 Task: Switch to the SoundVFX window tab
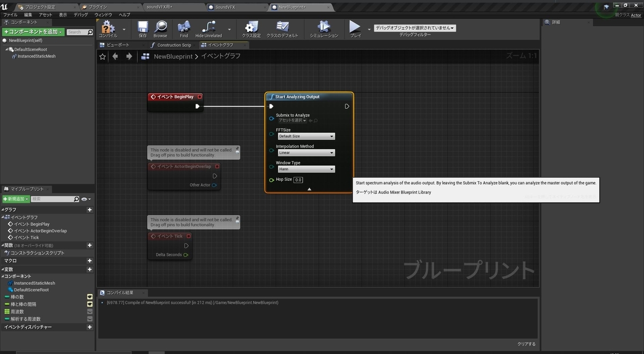[x=226, y=7]
